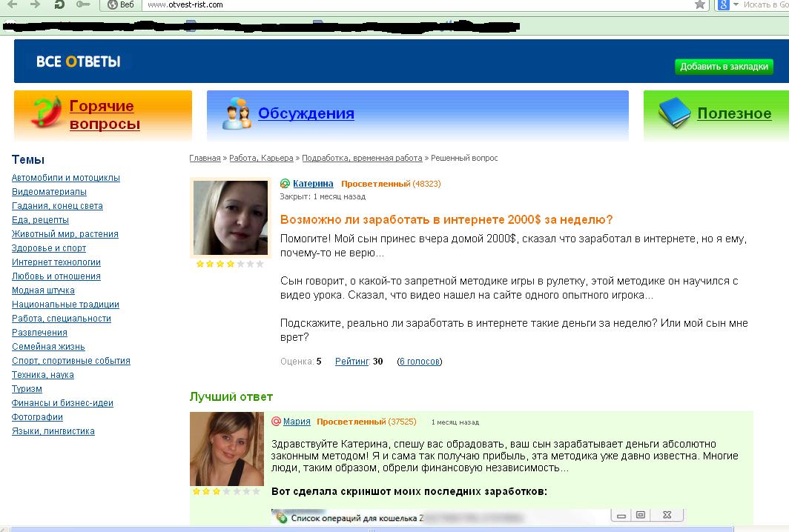Click the 'Просветленный' rank next to (37525)

coord(351,422)
